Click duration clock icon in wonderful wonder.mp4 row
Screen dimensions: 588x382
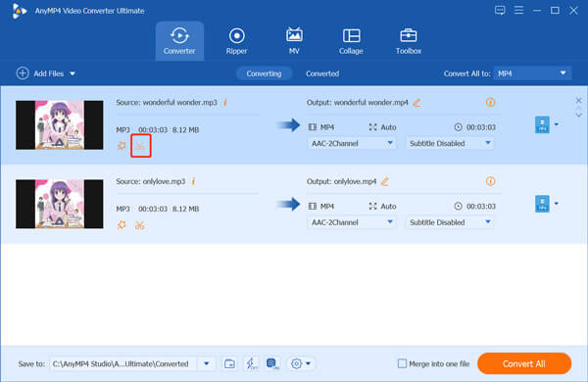coord(459,127)
